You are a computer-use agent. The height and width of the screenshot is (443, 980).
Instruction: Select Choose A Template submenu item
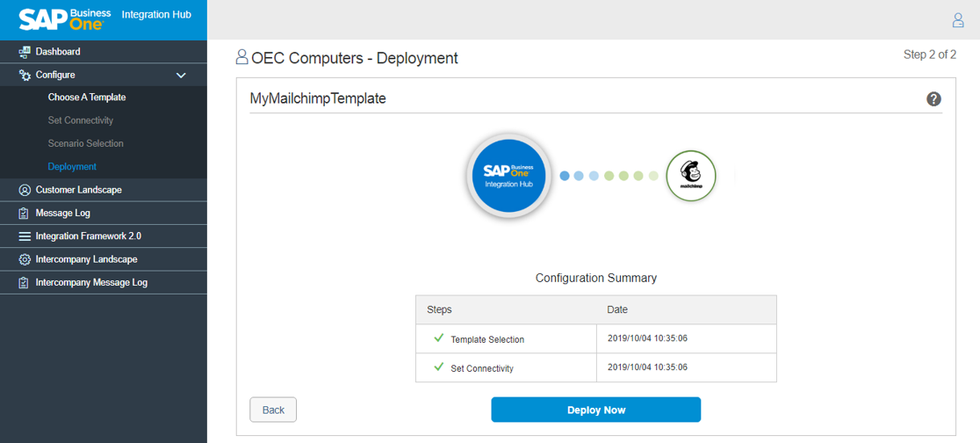pyautogui.click(x=86, y=98)
